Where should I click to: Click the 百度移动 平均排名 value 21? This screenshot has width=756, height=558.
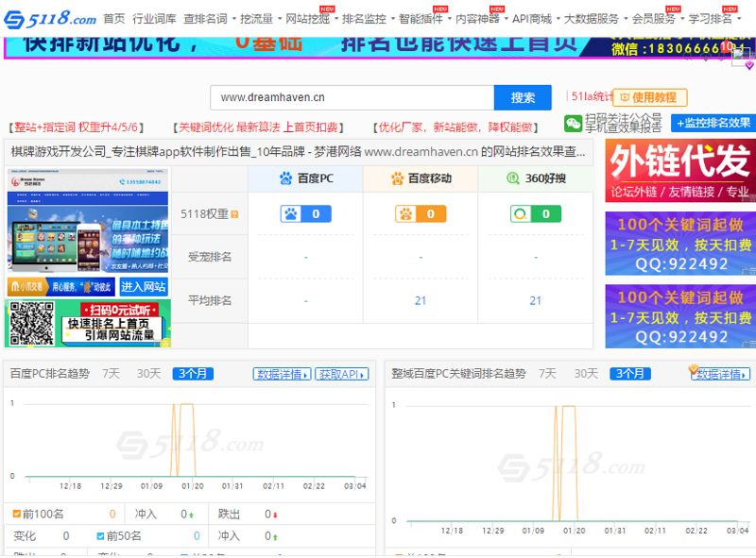point(421,301)
